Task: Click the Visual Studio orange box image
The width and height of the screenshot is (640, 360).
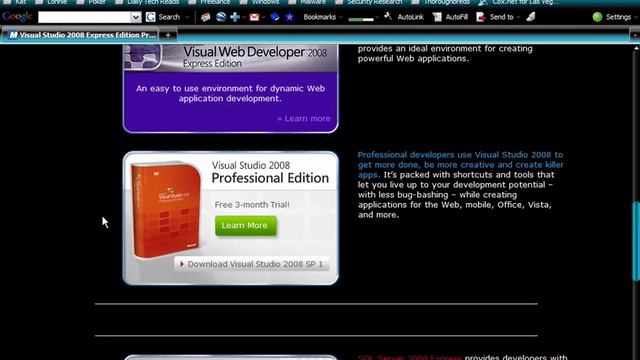Action: pos(165,210)
